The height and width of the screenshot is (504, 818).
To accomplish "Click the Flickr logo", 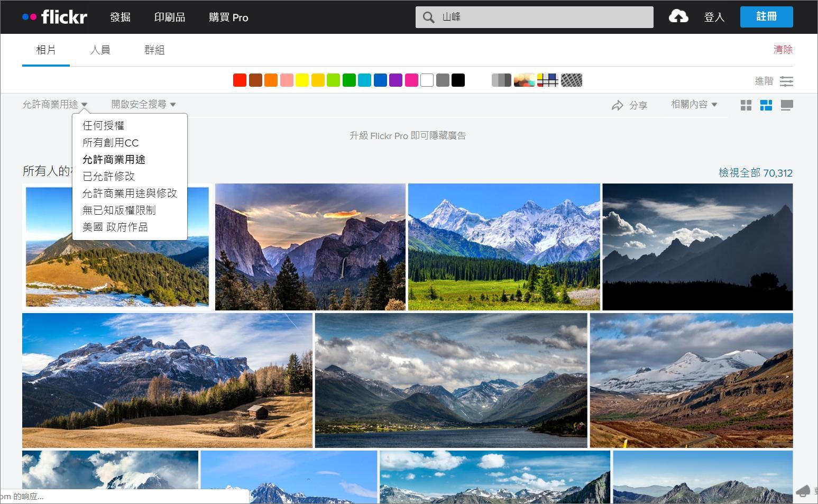I will click(x=55, y=17).
